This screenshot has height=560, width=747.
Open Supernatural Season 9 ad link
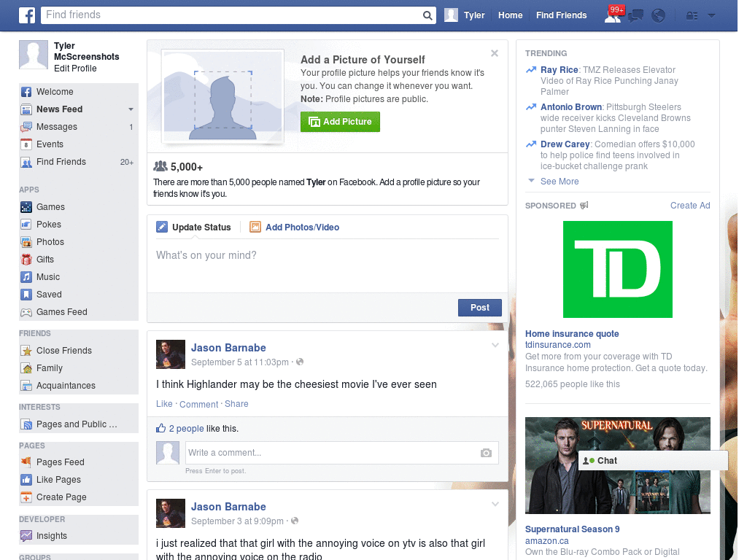click(x=572, y=529)
